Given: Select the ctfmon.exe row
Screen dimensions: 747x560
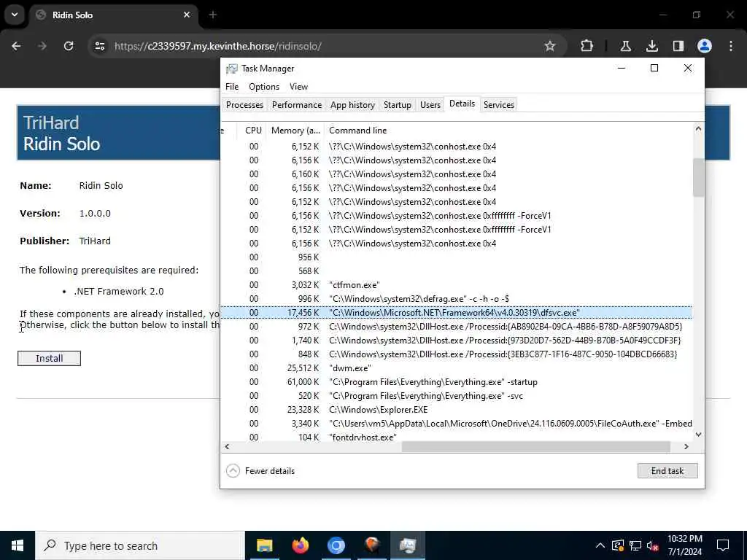Looking at the screenshot, I should point(457,285).
